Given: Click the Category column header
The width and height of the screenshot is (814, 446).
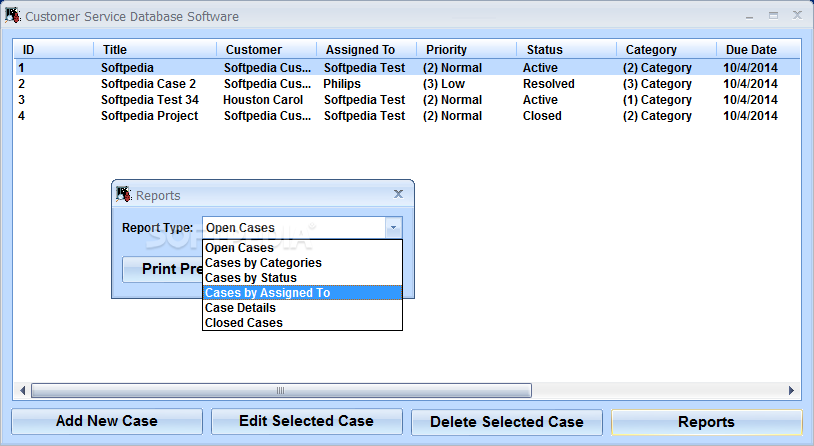Looking at the screenshot, I should [x=667, y=50].
